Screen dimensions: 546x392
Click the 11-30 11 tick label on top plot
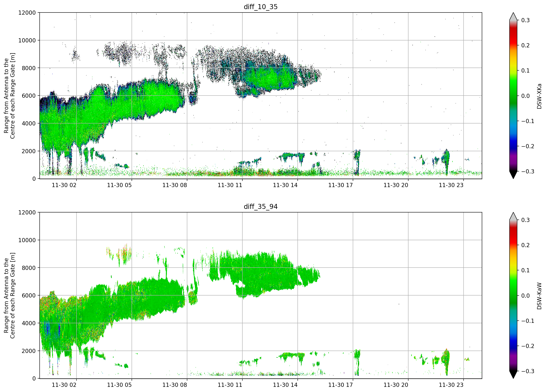tap(230, 185)
